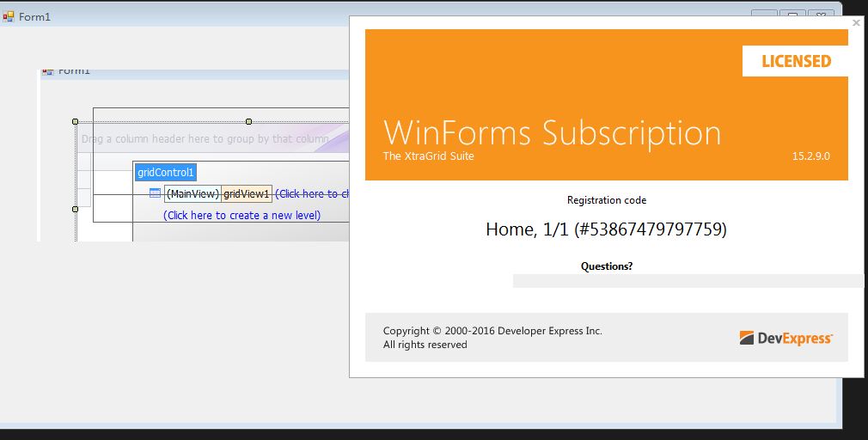Click the top-center sizing handle of grid

point(248,121)
